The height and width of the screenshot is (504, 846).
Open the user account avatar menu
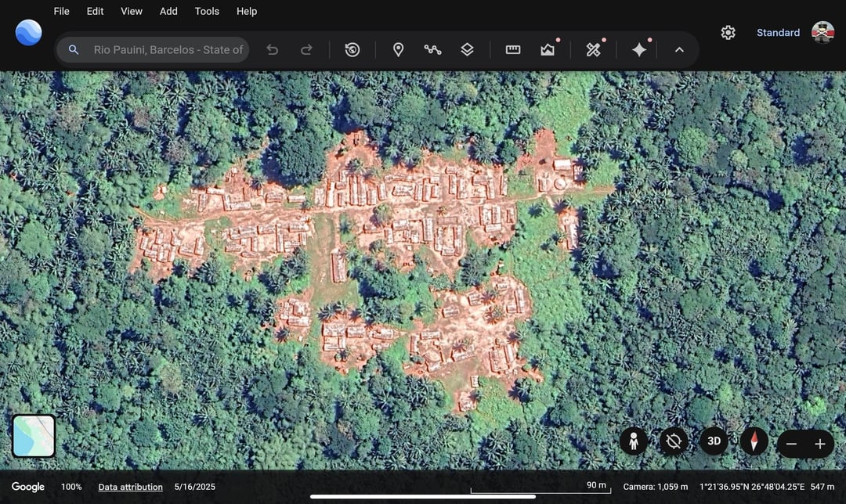pyautogui.click(x=822, y=33)
